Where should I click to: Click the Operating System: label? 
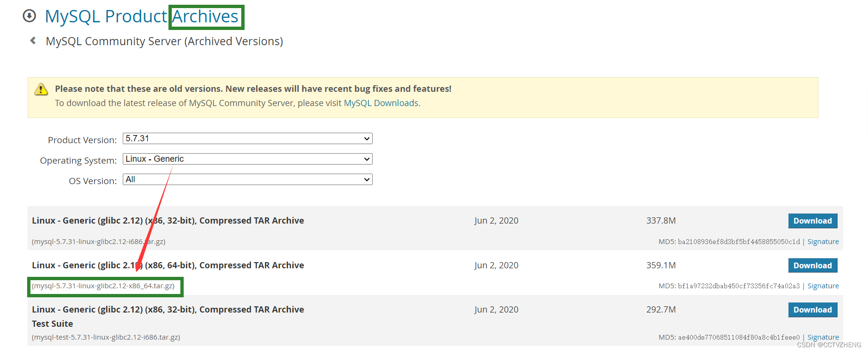click(x=79, y=160)
